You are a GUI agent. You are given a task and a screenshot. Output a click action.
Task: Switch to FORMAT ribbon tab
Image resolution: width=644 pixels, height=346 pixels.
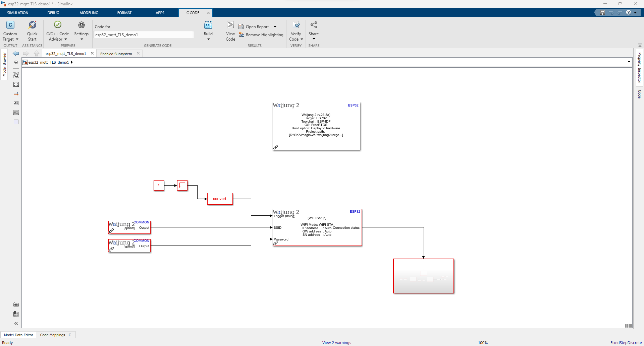coord(124,13)
